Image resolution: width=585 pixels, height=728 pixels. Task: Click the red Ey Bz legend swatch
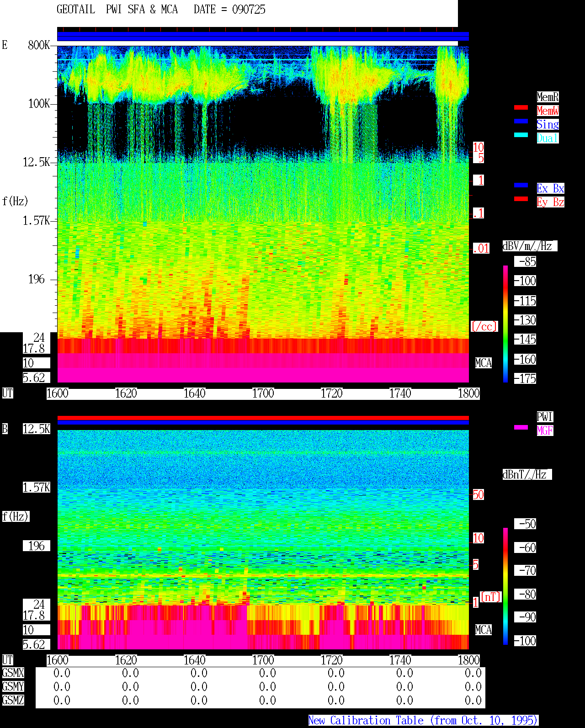coord(521,199)
